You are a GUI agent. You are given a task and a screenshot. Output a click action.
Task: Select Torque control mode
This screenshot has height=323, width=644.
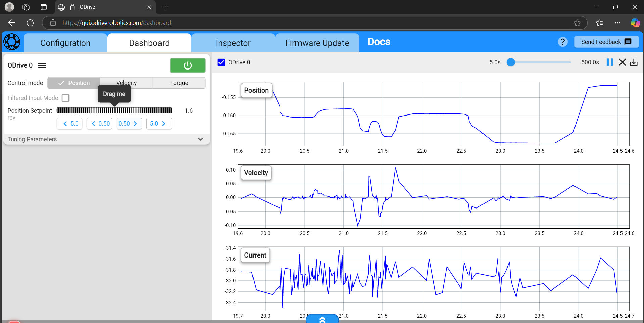click(179, 83)
